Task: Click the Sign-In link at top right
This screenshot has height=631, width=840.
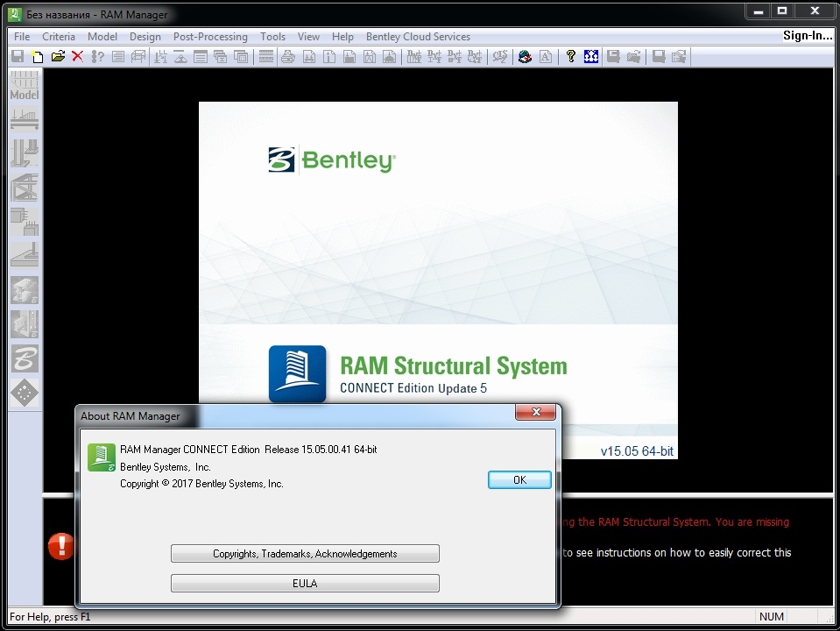Action: (808, 35)
